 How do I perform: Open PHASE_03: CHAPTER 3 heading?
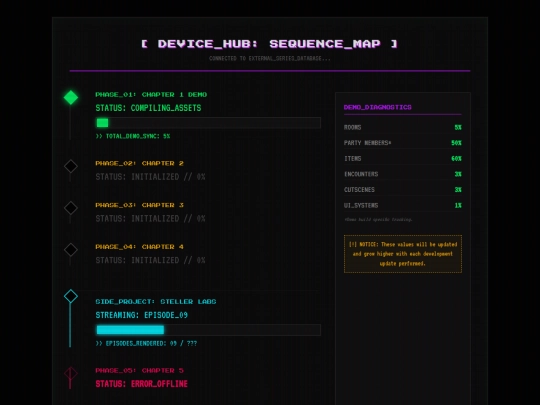pos(139,205)
